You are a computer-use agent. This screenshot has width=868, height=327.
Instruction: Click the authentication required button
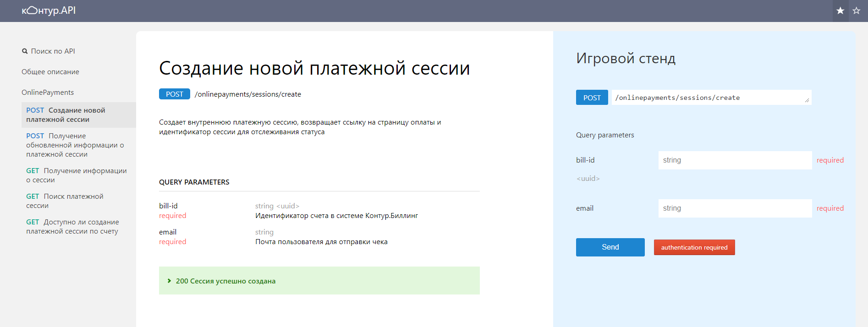click(694, 247)
